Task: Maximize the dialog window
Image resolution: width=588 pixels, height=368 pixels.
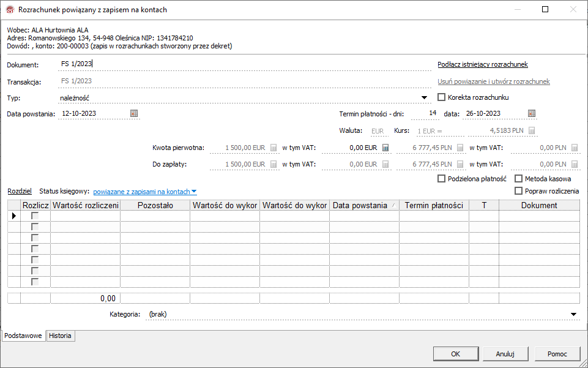Action: click(x=545, y=9)
